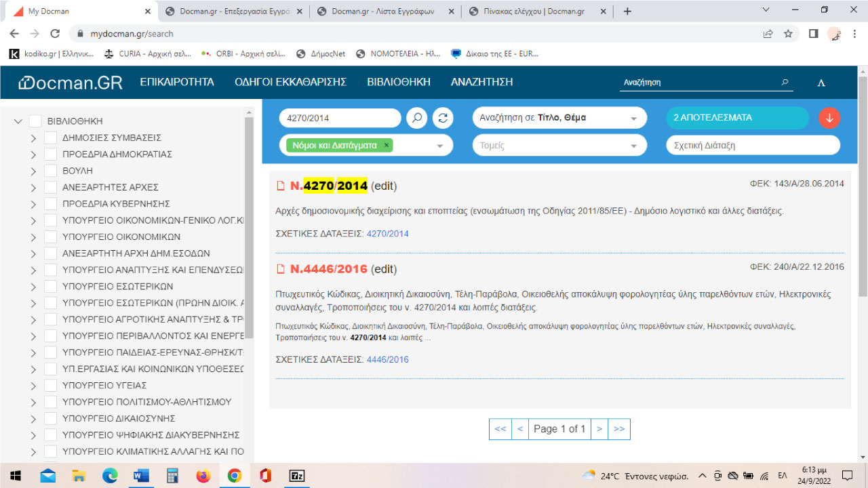Open Word from the taskbar

(x=141, y=476)
